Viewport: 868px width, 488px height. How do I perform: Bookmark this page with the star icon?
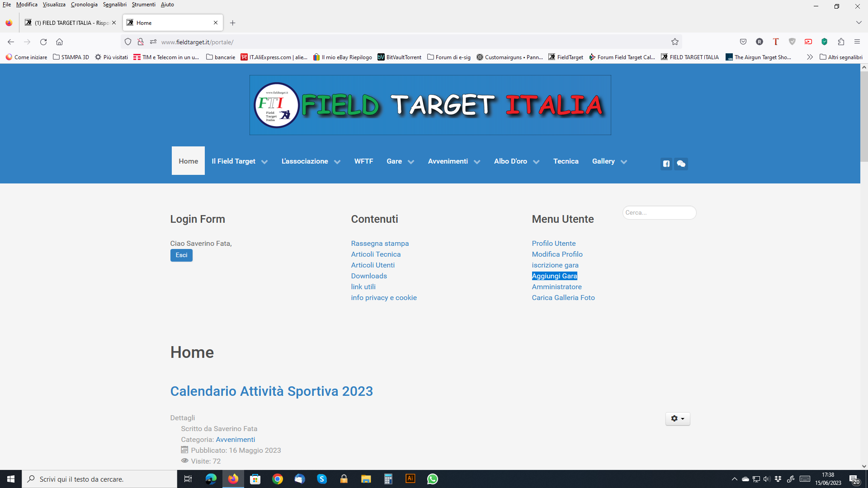coord(675,42)
